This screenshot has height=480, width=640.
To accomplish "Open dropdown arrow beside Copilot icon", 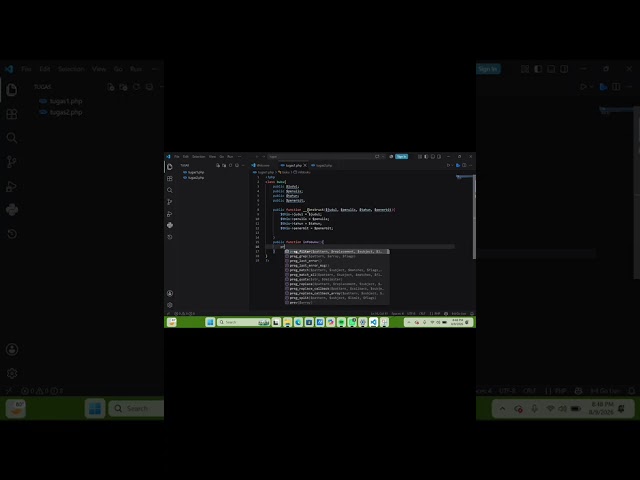I will [383, 156].
